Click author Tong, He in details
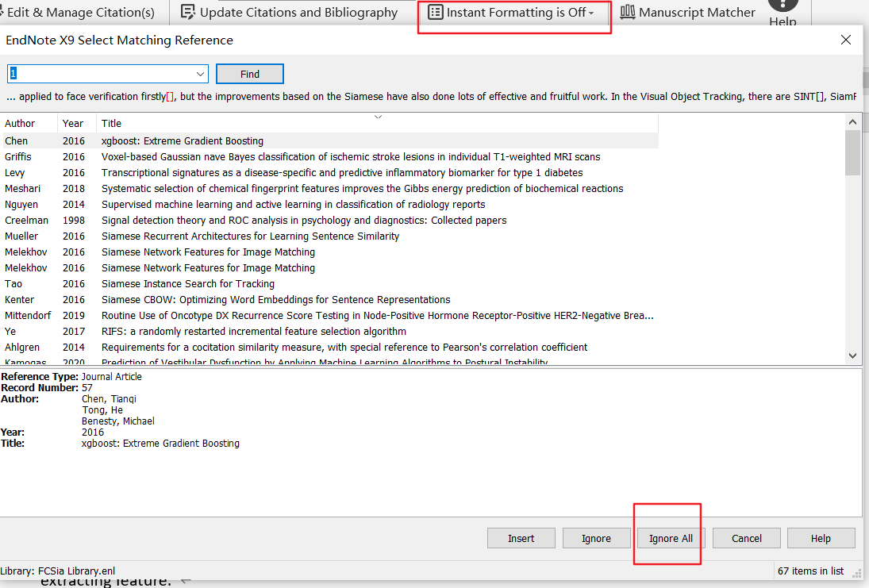The width and height of the screenshot is (869, 588). (x=102, y=409)
